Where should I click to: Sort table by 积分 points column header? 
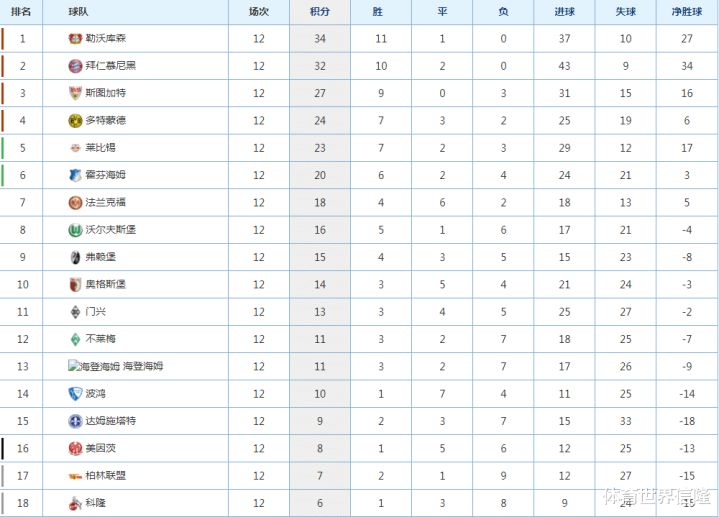coord(320,12)
